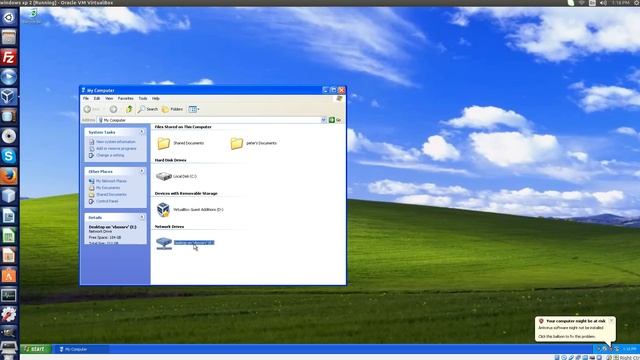Viewport: 640px width, 360px height.
Task: Click the sound volume indicator in top panel
Action: pyautogui.click(x=604, y=3)
